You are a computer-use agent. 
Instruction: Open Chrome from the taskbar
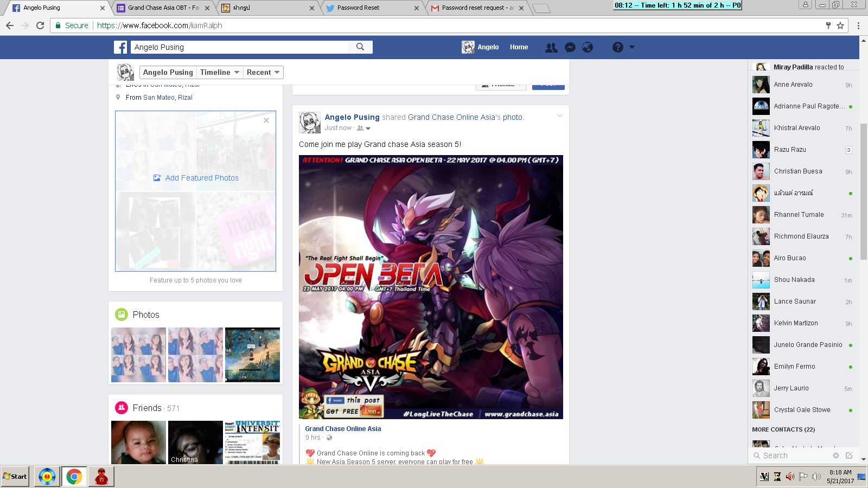74,477
